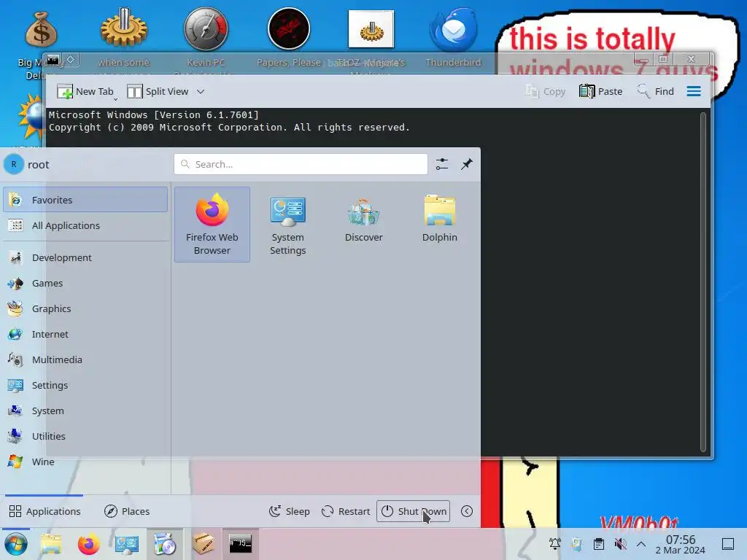Open the disc software taskbar icon
Viewport: 747px width, 560px height.
click(164, 544)
